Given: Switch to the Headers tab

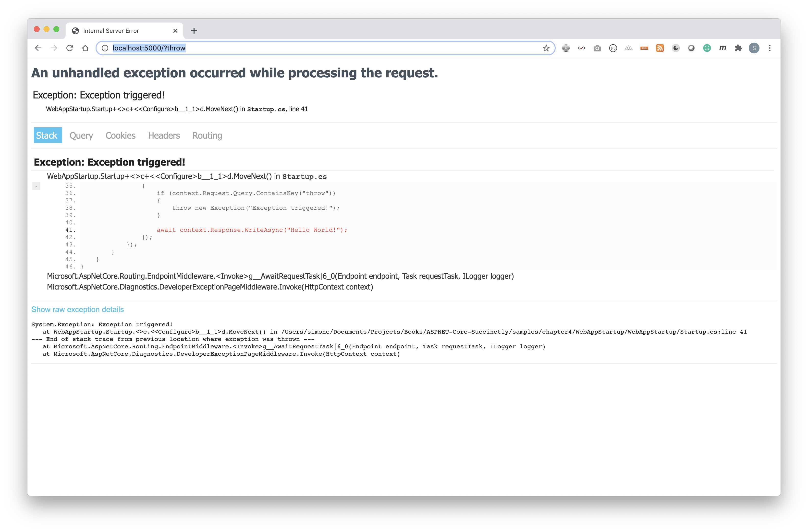Looking at the screenshot, I should [164, 135].
